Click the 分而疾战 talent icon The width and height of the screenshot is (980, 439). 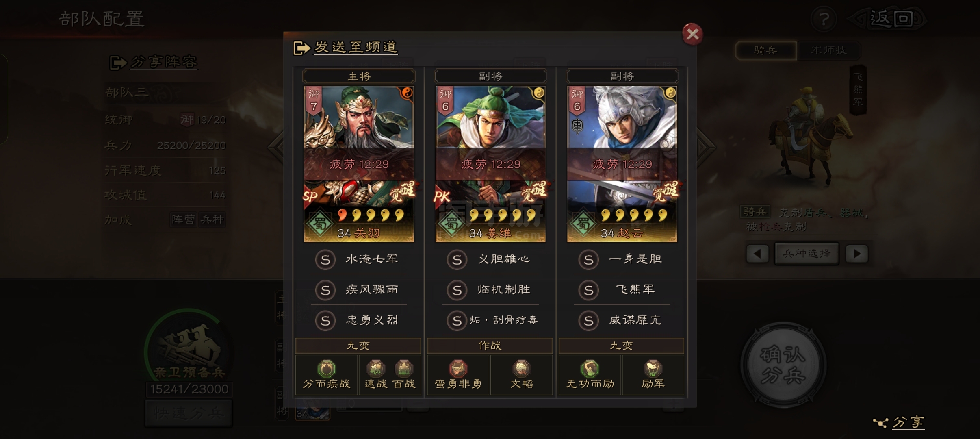326,369
